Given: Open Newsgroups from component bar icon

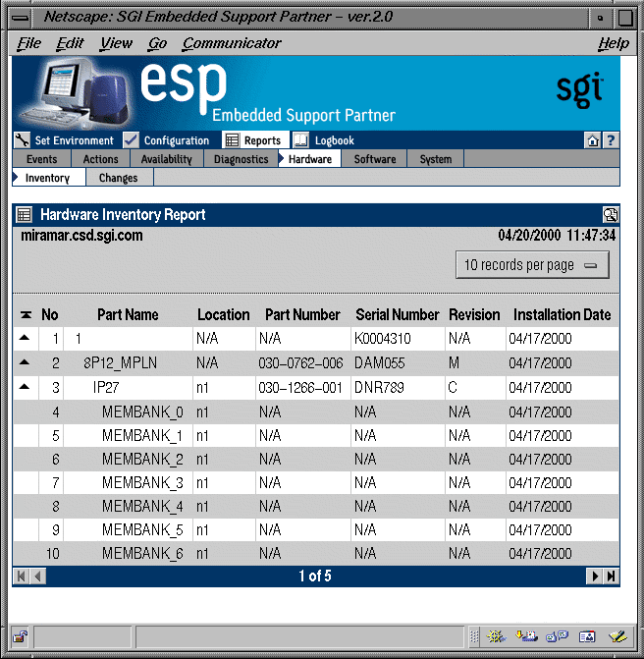Looking at the screenshot, I should (x=557, y=636).
